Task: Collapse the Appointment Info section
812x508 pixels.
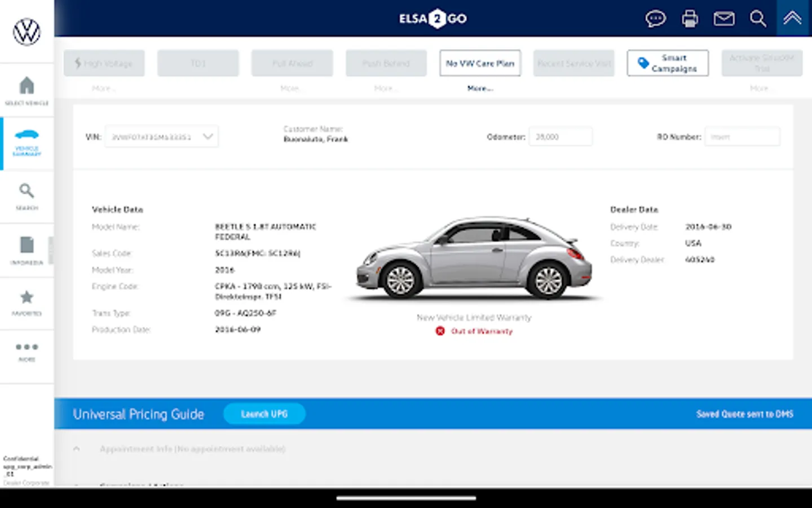Action: (x=77, y=448)
